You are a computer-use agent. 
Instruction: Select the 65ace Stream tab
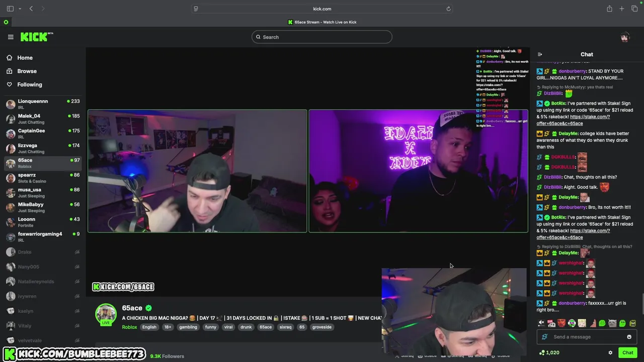[322, 22]
